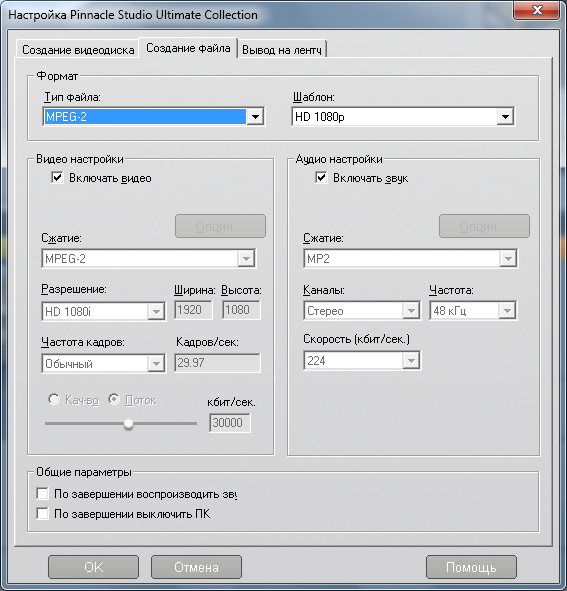
Task: Expand the Тип файла dropdown showing MPEG-2
Action: point(154,117)
